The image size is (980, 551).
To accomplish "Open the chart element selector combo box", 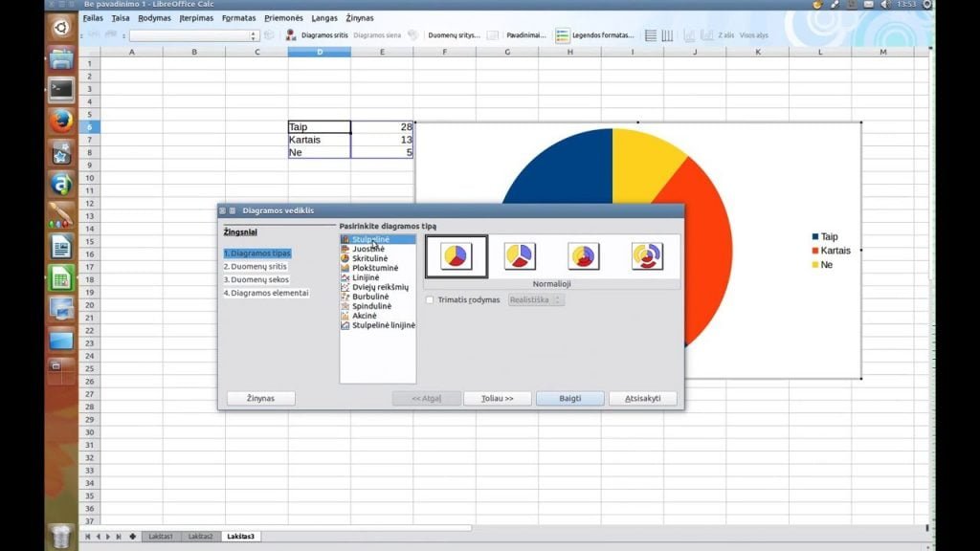I will click(x=193, y=35).
